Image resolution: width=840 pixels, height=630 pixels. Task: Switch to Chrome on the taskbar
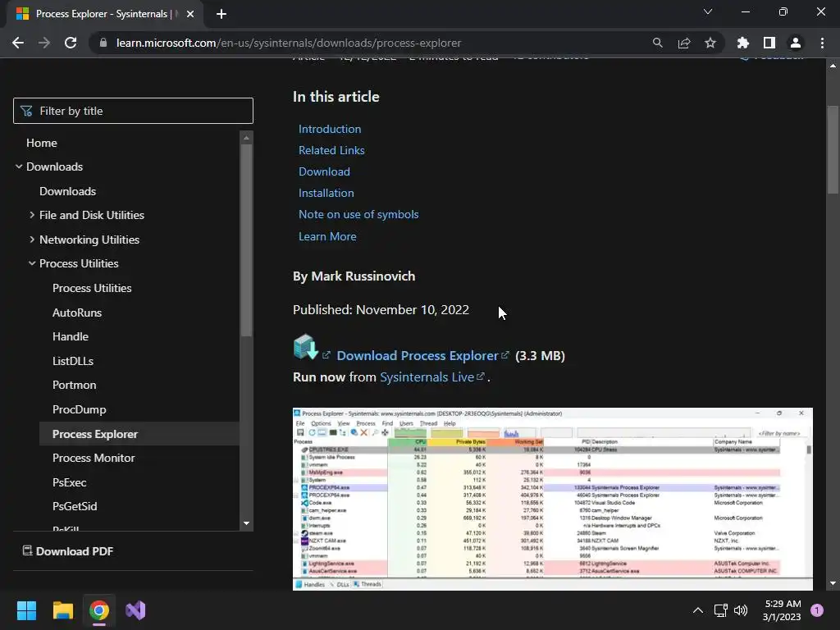pyautogui.click(x=99, y=610)
